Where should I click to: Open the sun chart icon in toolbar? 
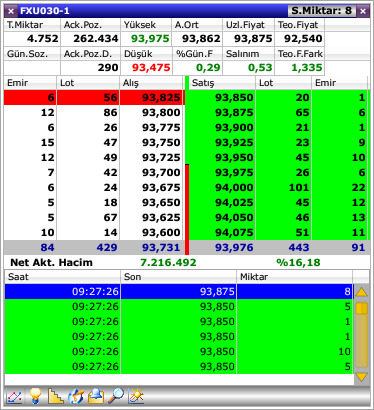click(x=136, y=396)
